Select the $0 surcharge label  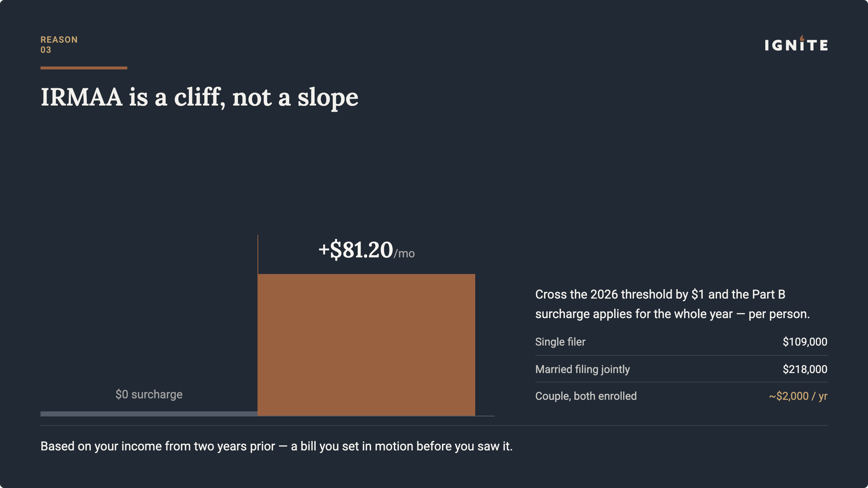tap(149, 394)
